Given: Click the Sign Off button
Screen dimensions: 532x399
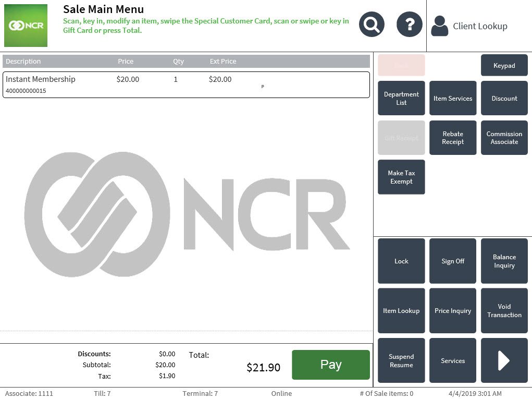Looking at the screenshot, I should [453, 261].
